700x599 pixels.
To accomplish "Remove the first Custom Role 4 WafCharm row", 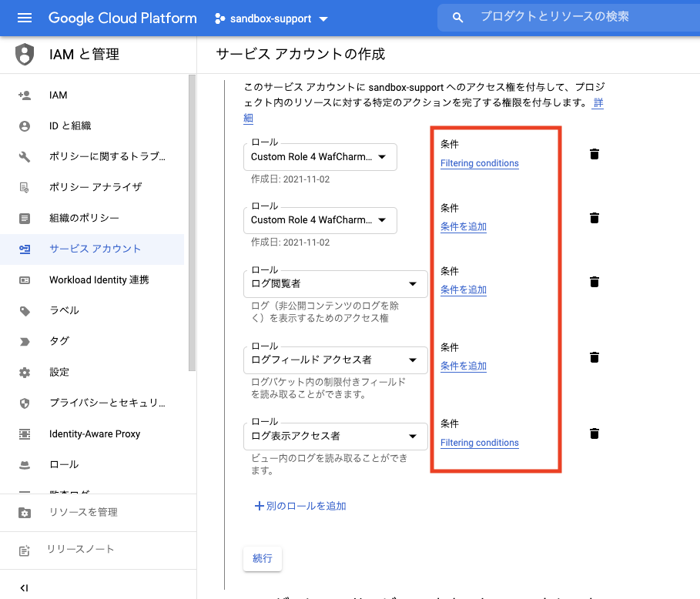I will pos(594,154).
